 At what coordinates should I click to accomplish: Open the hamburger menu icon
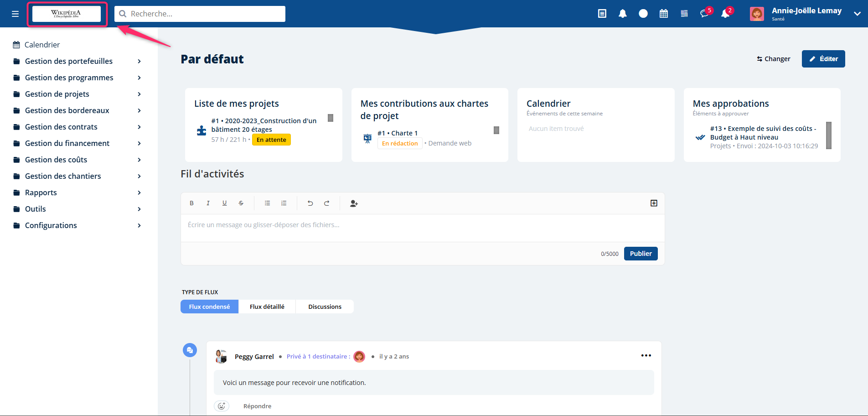tap(15, 14)
